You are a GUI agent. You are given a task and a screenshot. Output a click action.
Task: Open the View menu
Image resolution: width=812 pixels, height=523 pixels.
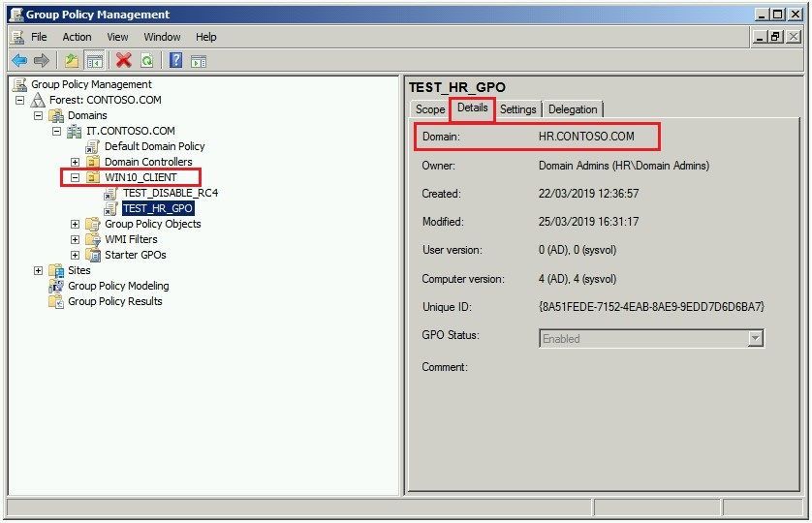tap(117, 37)
